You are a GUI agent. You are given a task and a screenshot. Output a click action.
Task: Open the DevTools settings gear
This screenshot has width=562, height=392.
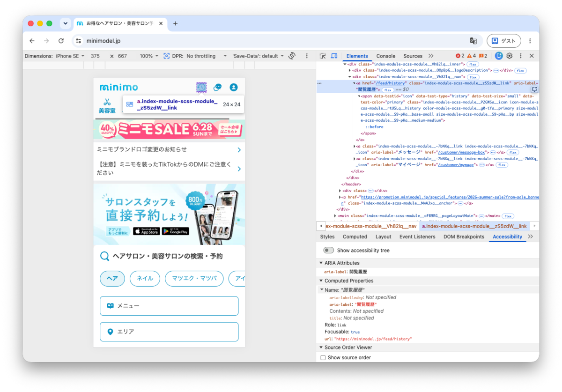pos(510,56)
